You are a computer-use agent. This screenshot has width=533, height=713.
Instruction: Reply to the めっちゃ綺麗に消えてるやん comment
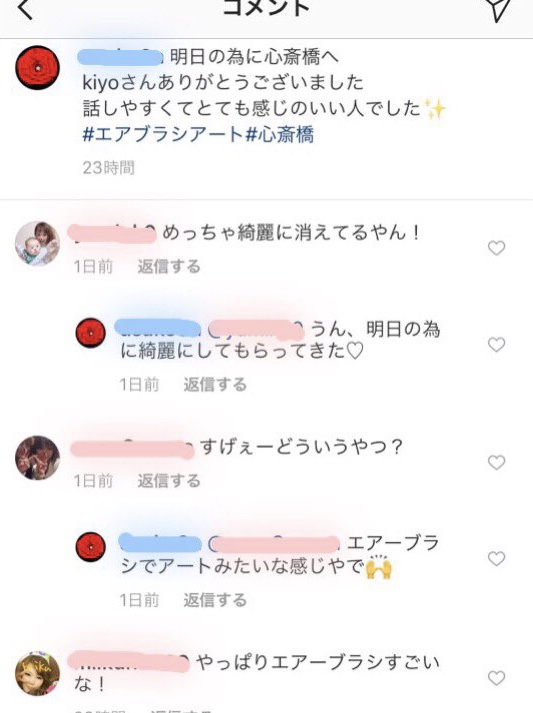169,266
